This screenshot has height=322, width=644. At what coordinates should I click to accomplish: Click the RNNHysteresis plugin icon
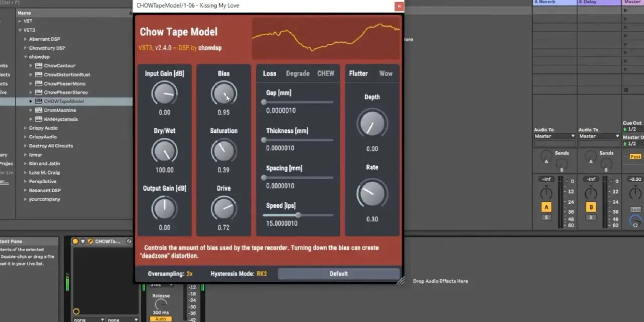39,119
